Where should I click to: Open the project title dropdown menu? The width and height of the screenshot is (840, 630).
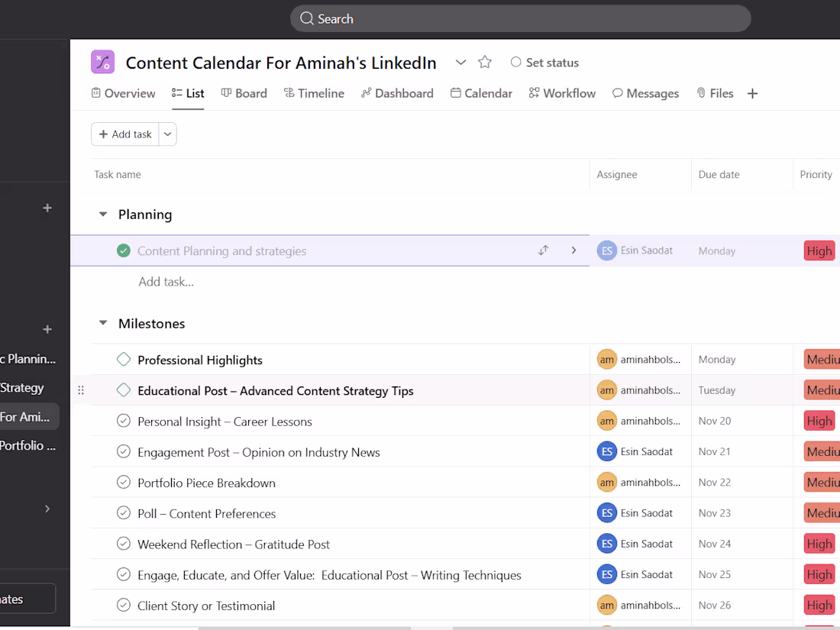[x=460, y=62]
